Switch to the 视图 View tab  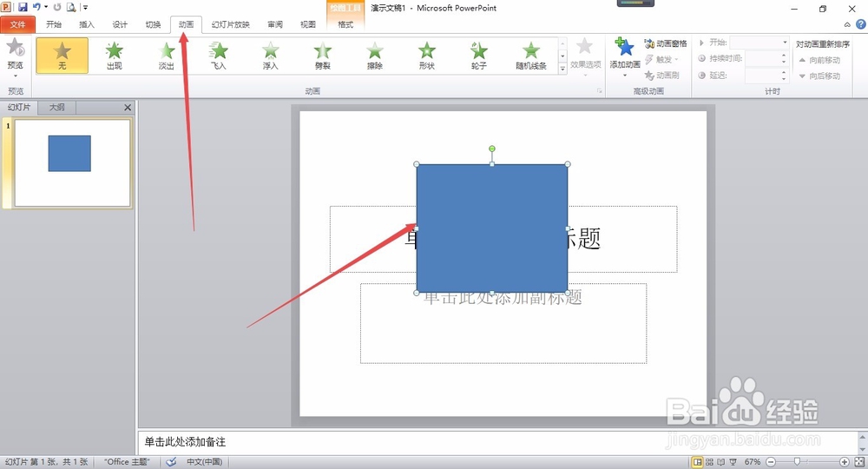click(308, 24)
